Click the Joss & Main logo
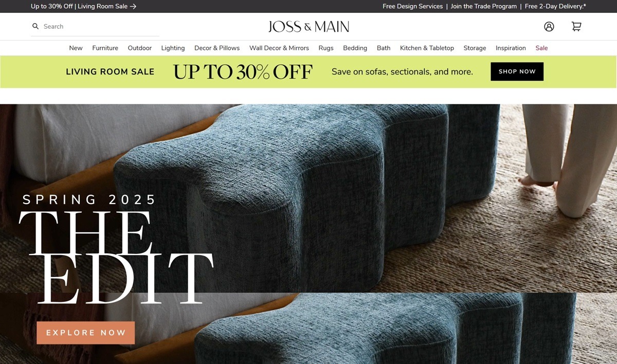 click(308, 27)
